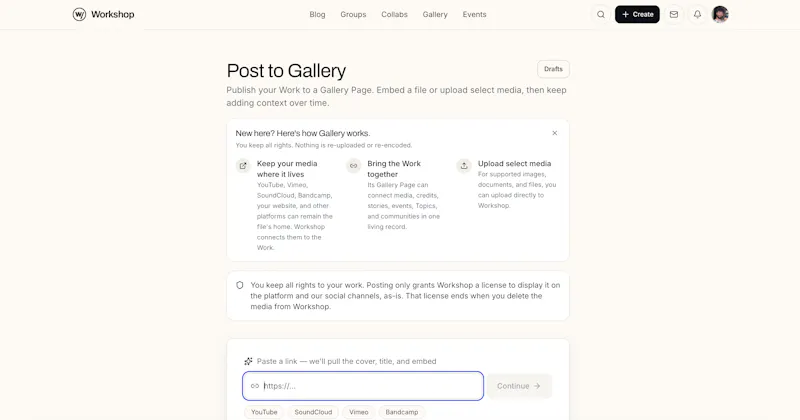Image resolution: width=800 pixels, height=420 pixels.
Task: Open messages via the envelope icon
Action: click(673, 14)
